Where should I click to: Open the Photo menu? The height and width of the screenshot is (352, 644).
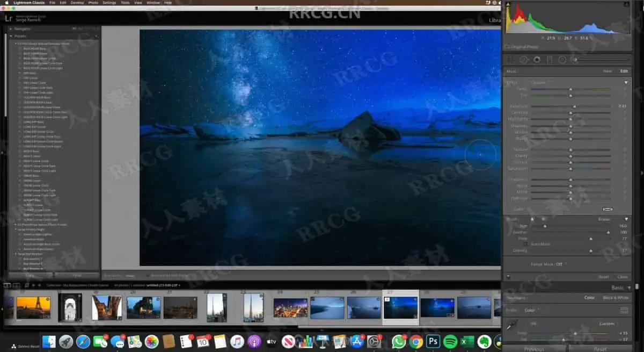point(93,3)
